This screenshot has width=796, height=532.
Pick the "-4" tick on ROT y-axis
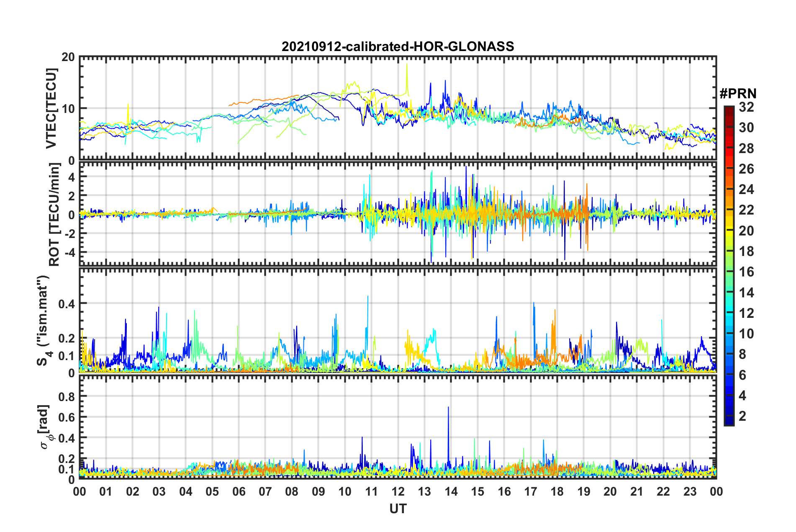pos(69,252)
